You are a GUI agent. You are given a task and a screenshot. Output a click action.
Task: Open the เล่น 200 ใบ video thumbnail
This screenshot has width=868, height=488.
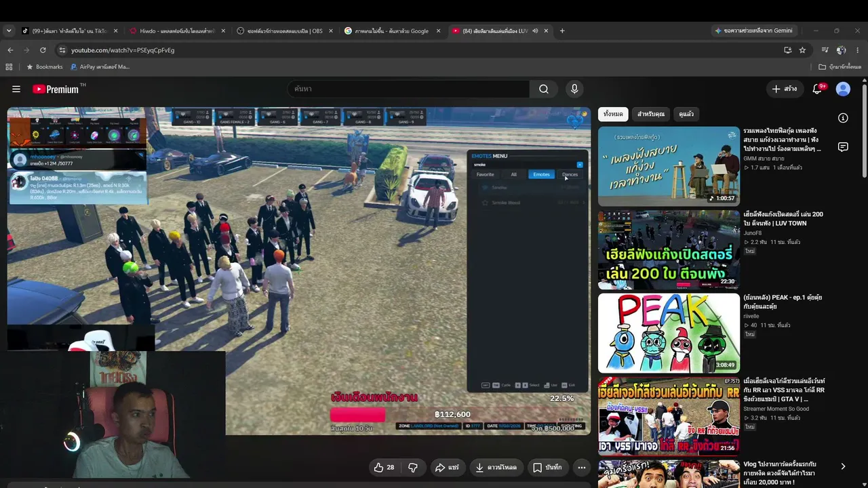[x=669, y=249]
